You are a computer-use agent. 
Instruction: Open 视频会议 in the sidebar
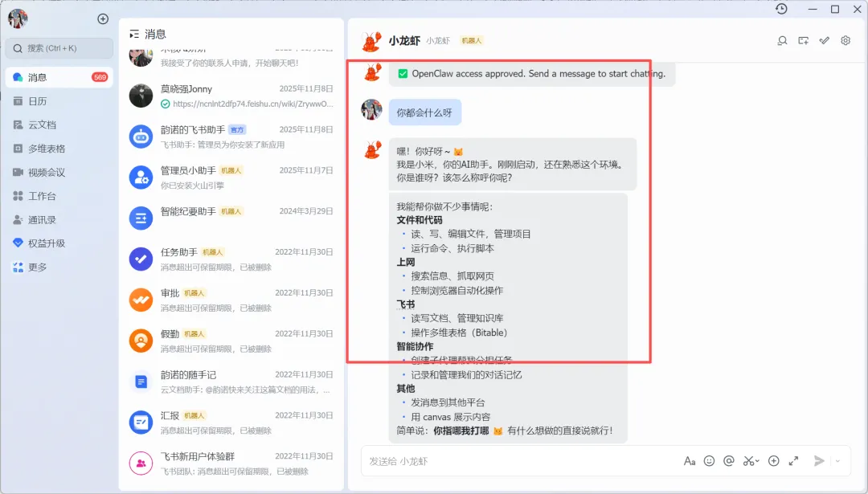(x=59, y=173)
